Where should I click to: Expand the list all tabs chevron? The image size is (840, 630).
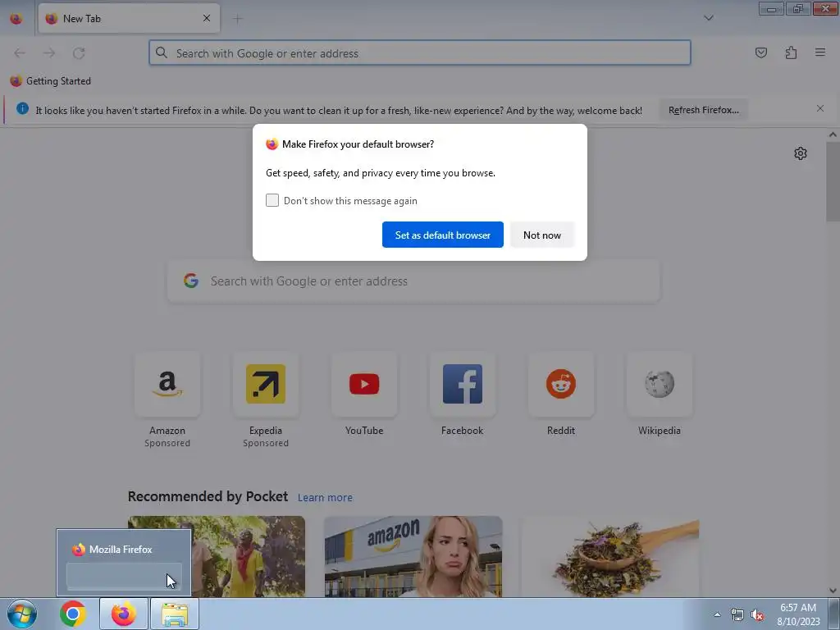pyautogui.click(x=708, y=18)
